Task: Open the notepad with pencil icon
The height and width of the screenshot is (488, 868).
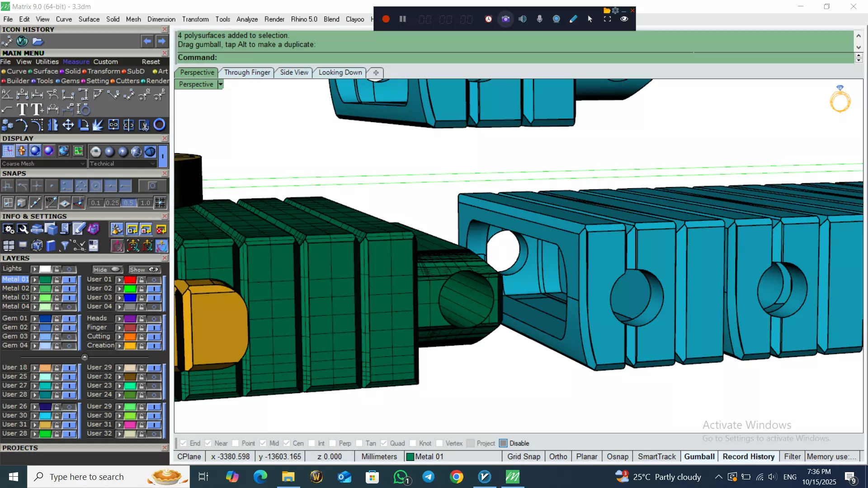Action: point(79,229)
